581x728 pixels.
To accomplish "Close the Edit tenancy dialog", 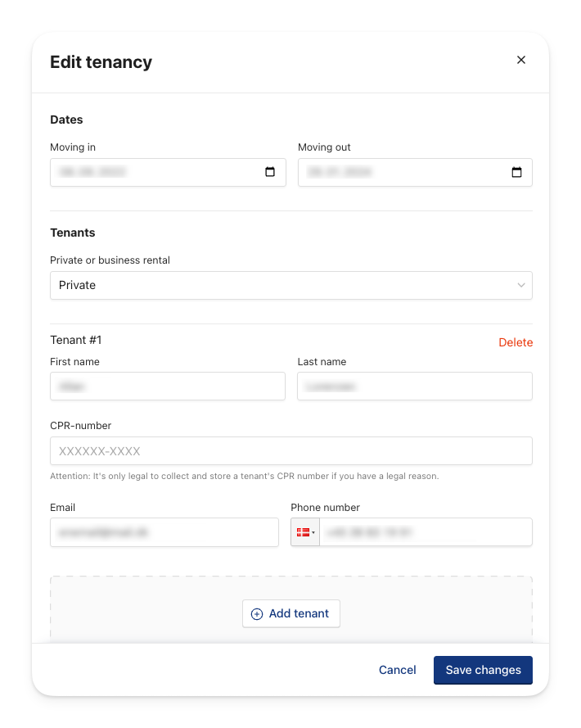I will point(521,60).
